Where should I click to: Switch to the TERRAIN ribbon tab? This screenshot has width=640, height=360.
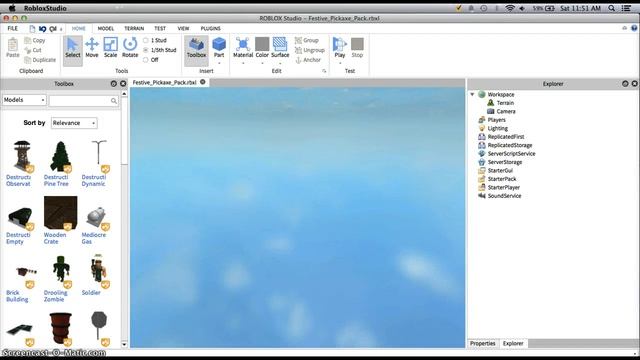pyautogui.click(x=134, y=29)
